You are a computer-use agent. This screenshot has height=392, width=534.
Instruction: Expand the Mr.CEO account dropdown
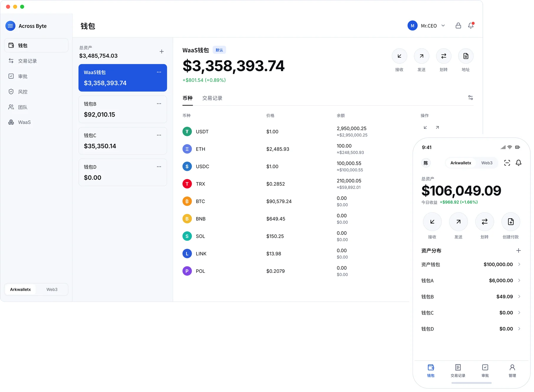[x=443, y=26]
